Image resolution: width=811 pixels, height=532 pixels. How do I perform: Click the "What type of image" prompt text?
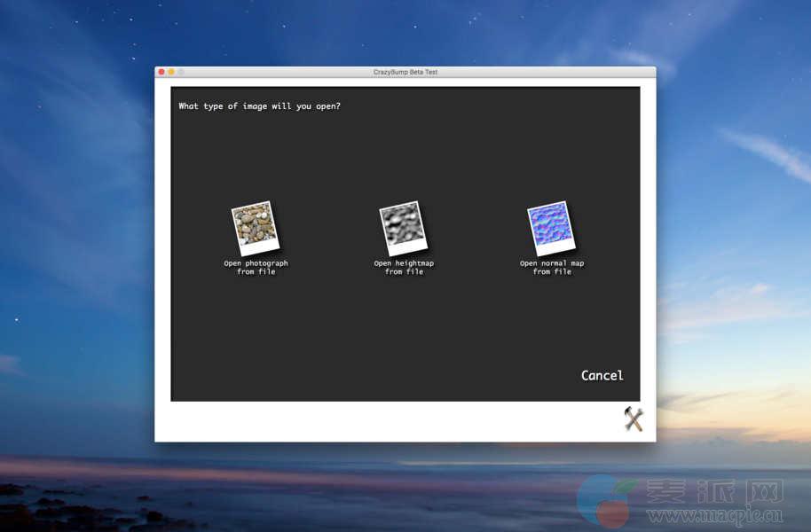pyautogui.click(x=259, y=106)
